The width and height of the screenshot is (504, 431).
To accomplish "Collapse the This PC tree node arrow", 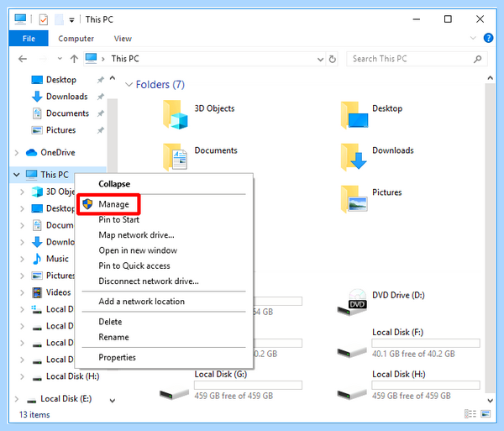I will [17, 175].
